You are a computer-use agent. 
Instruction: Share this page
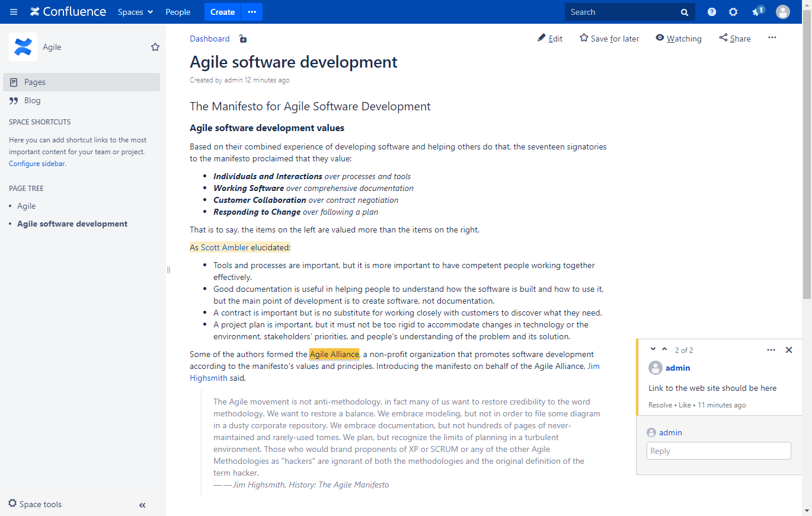tap(735, 39)
